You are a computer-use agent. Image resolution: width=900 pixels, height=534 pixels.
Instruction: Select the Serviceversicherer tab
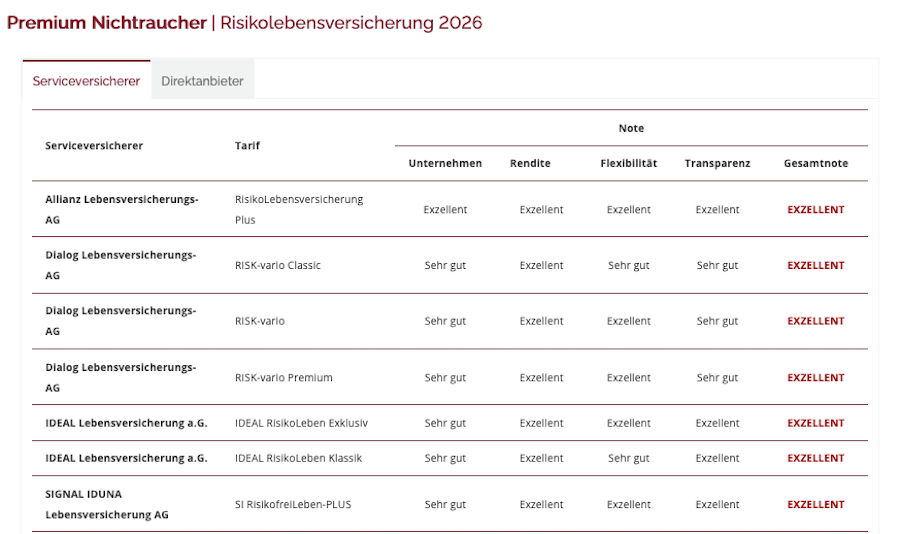(86, 81)
